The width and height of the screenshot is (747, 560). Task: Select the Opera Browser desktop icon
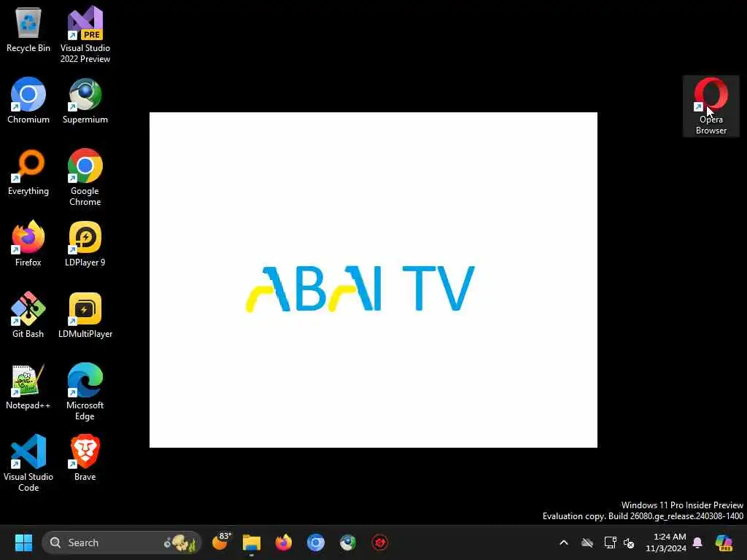coord(711,106)
